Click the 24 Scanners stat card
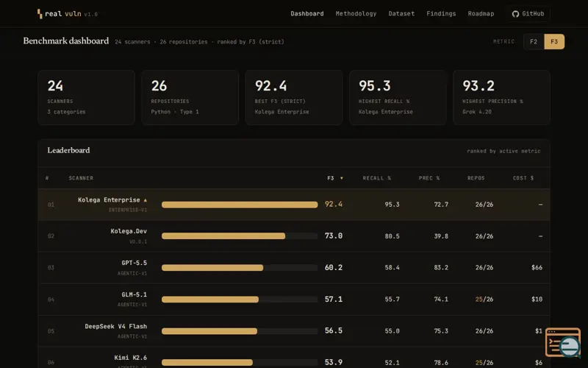This screenshot has height=368, width=588. tap(86, 98)
